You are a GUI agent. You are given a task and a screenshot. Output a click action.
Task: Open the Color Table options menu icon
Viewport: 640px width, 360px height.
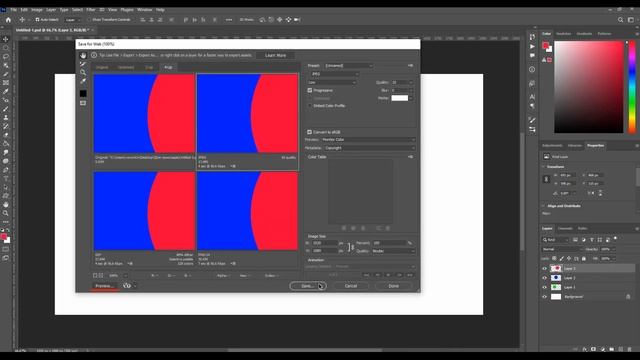[410, 157]
